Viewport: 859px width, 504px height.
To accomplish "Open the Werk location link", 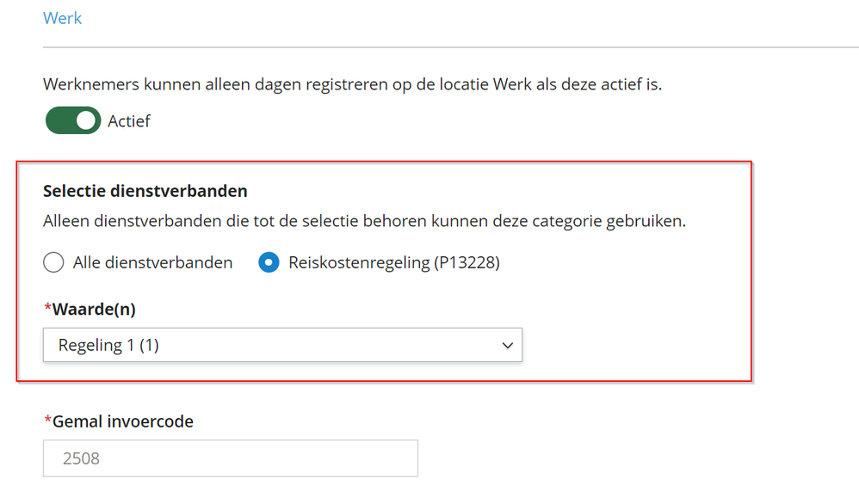I will click(x=62, y=18).
